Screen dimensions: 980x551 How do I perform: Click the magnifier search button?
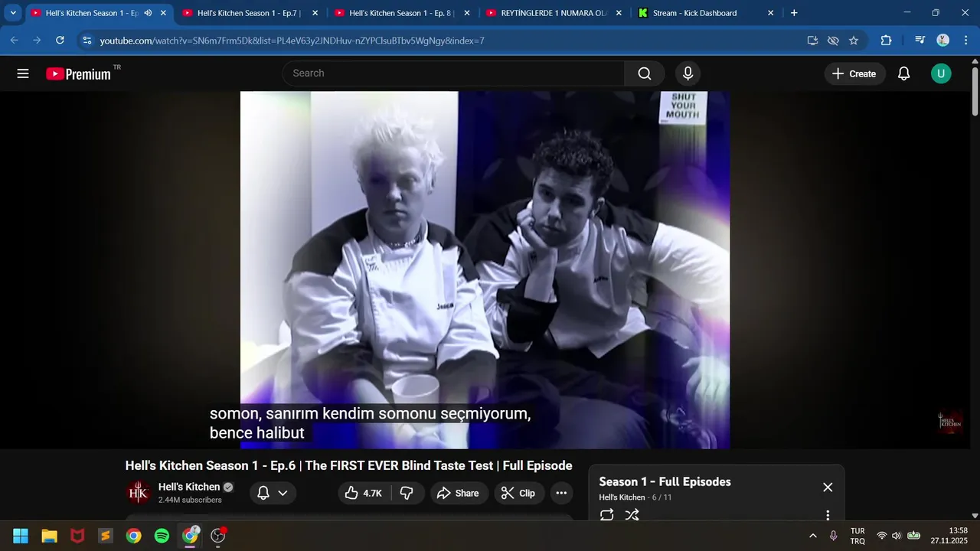pos(645,73)
